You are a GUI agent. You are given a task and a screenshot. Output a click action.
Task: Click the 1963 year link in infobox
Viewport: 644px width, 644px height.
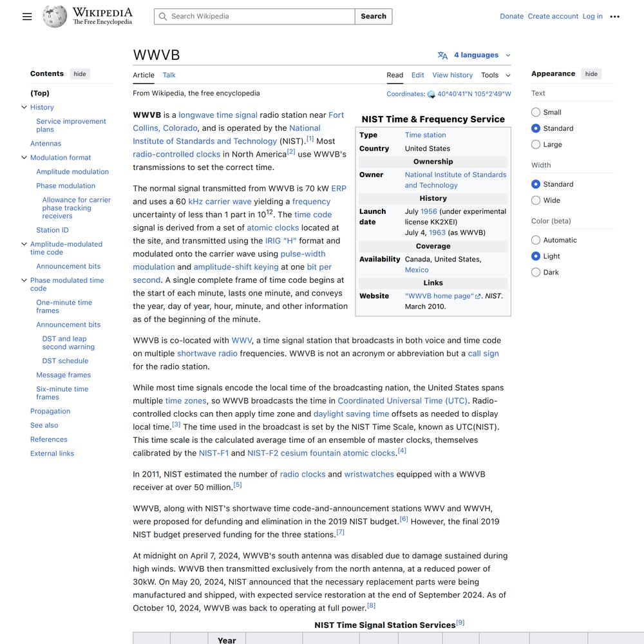437,232
